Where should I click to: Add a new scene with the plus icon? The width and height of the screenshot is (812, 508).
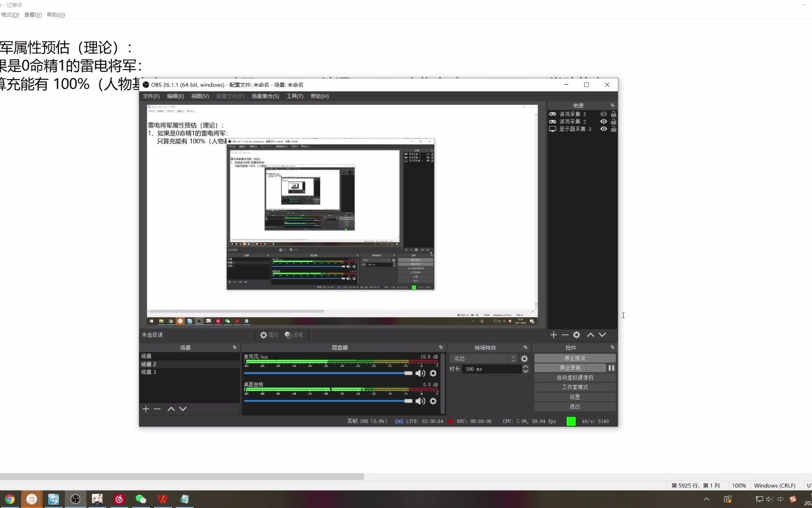[x=146, y=409]
